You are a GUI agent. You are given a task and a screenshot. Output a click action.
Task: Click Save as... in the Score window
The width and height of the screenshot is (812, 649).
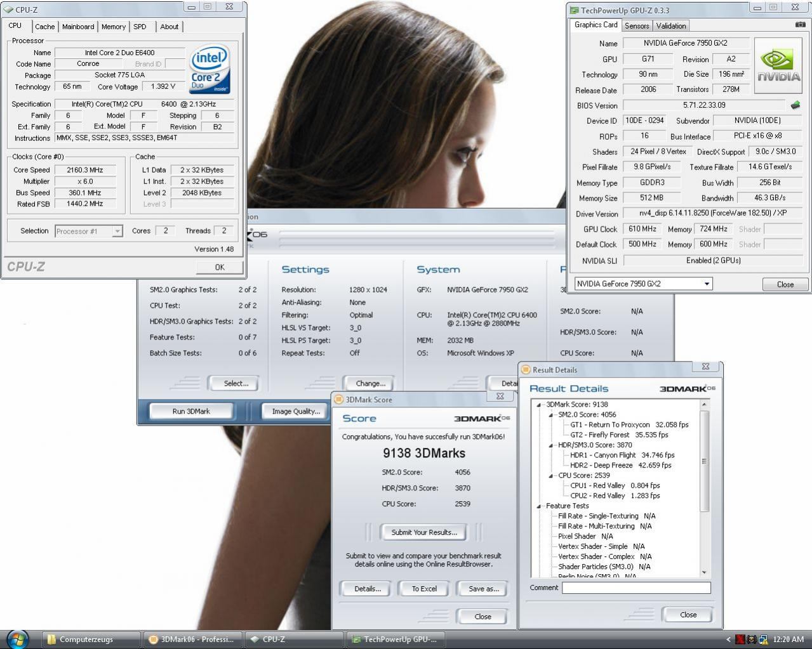484,589
